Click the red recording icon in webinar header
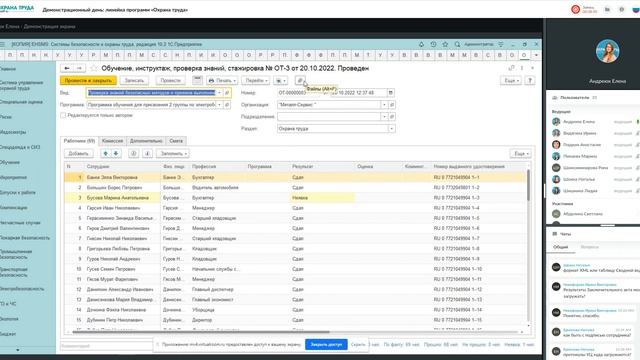This screenshot has height=360, width=640. 576,9
